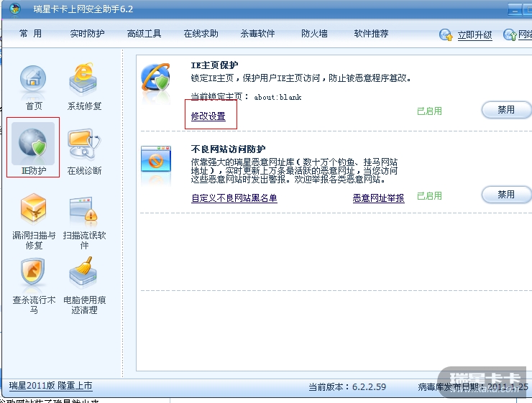The image size is (532, 403).
Task: Open 电脑使用痕迹清理 trace cleanup broom icon
Action: click(83, 272)
